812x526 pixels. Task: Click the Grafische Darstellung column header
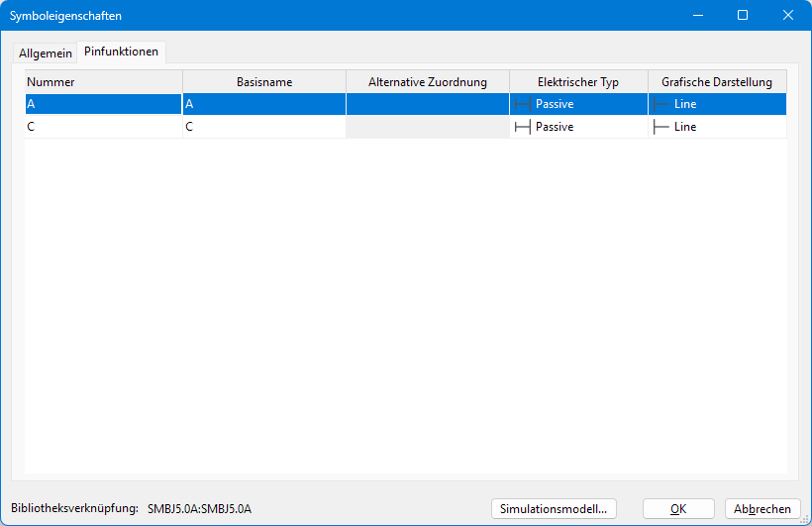click(x=717, y=82)
